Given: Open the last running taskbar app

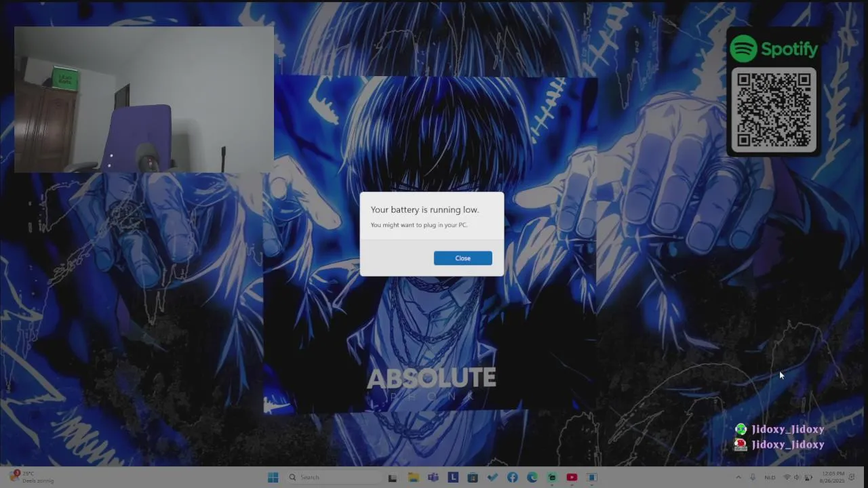Looking at the screenshot, I should 591,477.
